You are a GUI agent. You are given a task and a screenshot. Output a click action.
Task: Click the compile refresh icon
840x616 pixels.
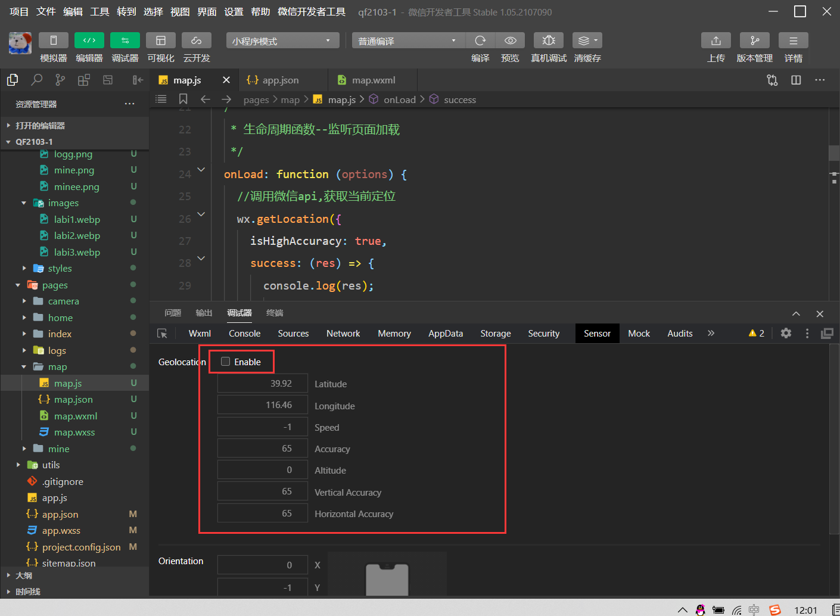(x=480, y=41)
